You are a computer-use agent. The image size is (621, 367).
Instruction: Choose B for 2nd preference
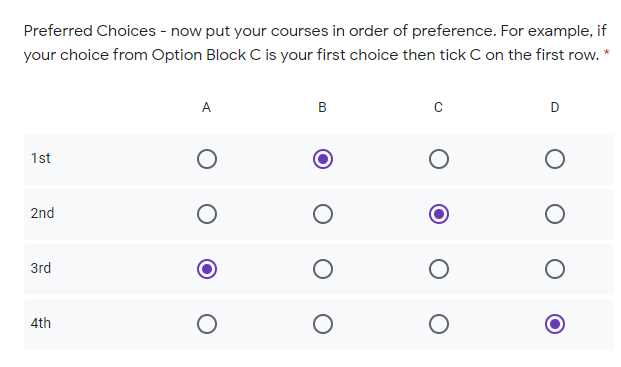[323, 214]
